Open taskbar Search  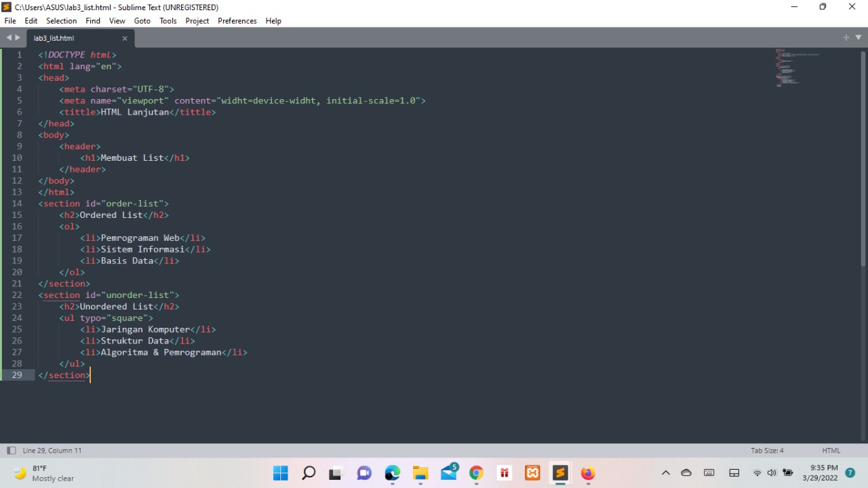pos(309,473)
